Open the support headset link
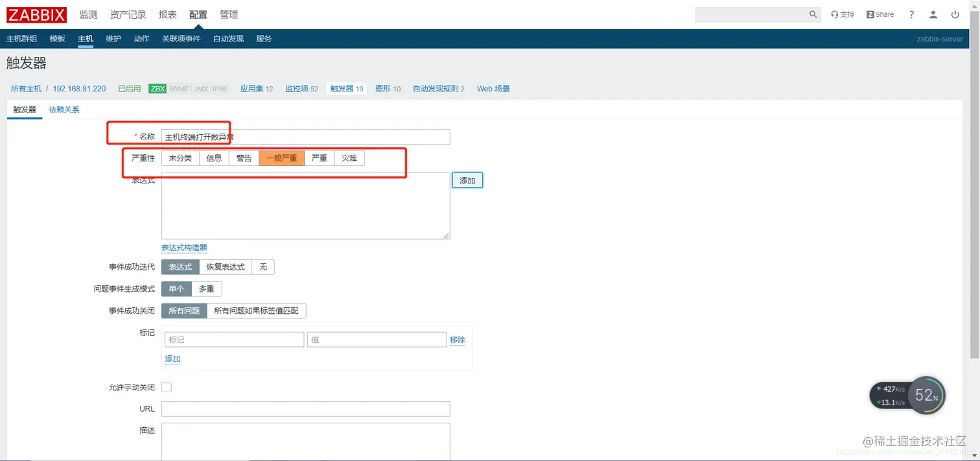The image size is (980, 461). [843, 14]
